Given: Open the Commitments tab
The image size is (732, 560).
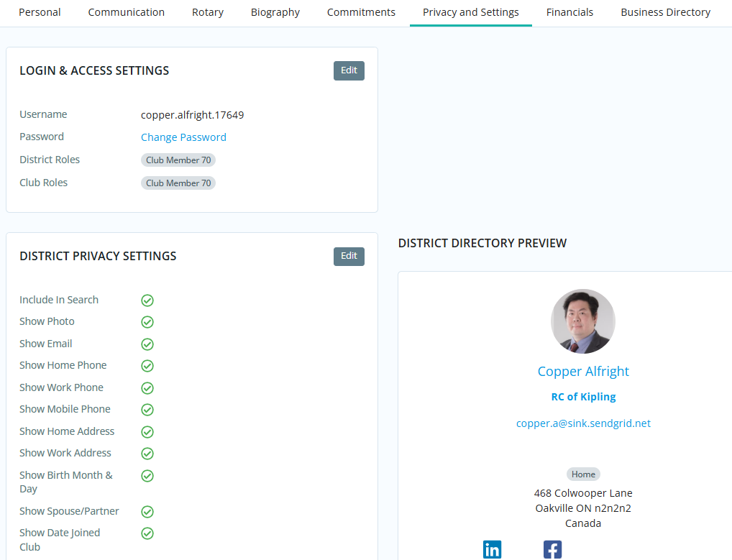Looking at the screenshot, I should click(361, 13).
